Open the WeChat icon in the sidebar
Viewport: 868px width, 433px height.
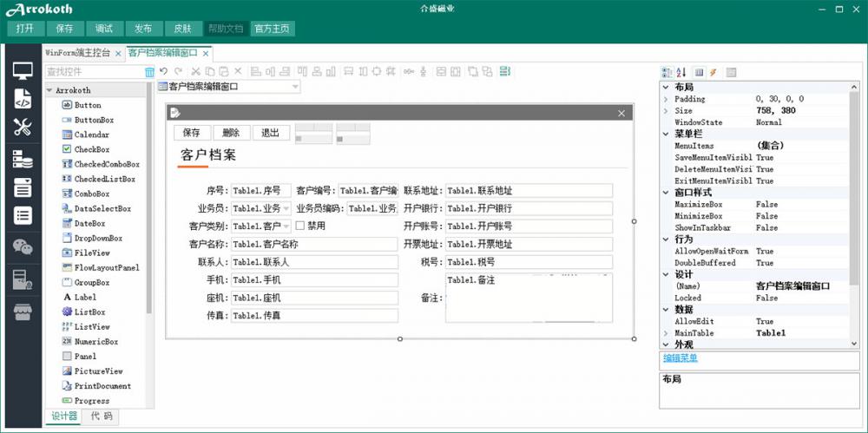coord(23,247)
